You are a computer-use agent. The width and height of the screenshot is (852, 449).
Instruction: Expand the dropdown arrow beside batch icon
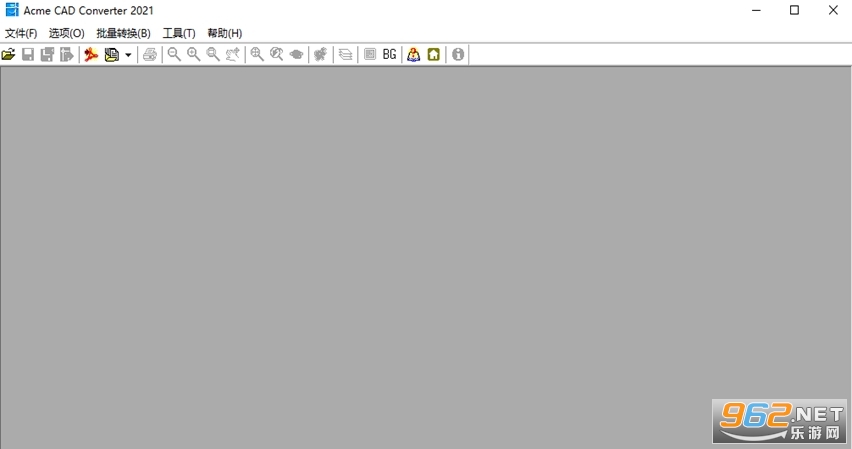(128, 54)
